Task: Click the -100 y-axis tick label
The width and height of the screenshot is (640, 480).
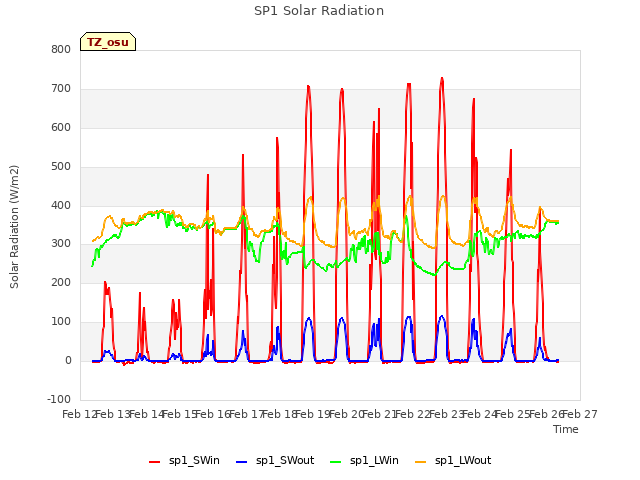Action: coord(59,399)
